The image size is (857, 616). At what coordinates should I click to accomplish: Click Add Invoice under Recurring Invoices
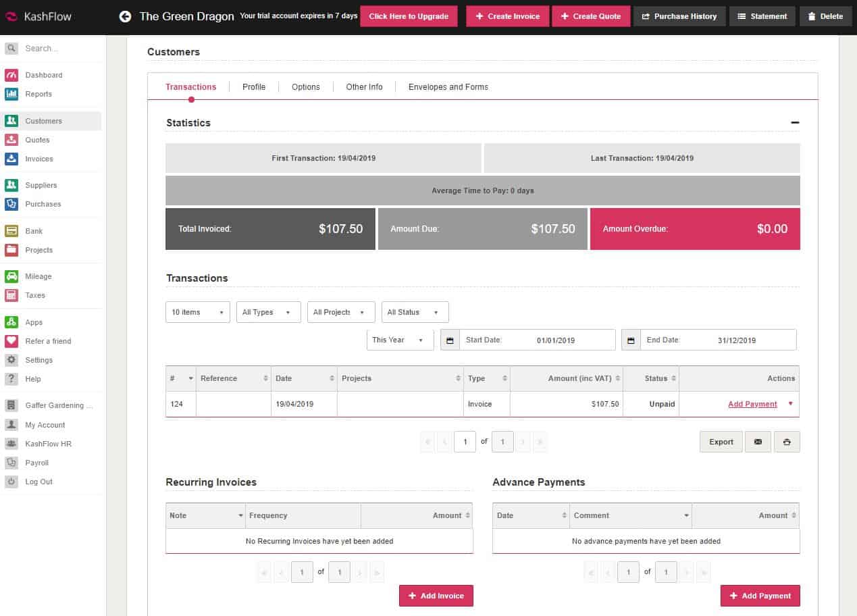tap(436, 596)
